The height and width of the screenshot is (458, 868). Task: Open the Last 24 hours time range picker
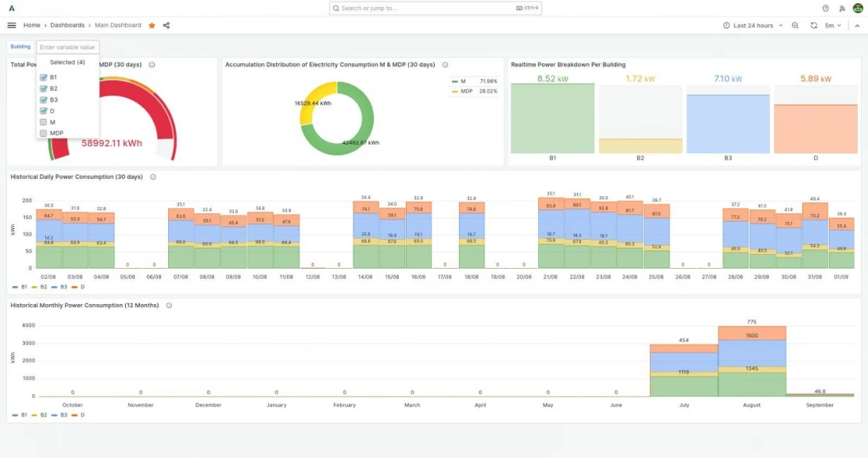tap(753, 26)
